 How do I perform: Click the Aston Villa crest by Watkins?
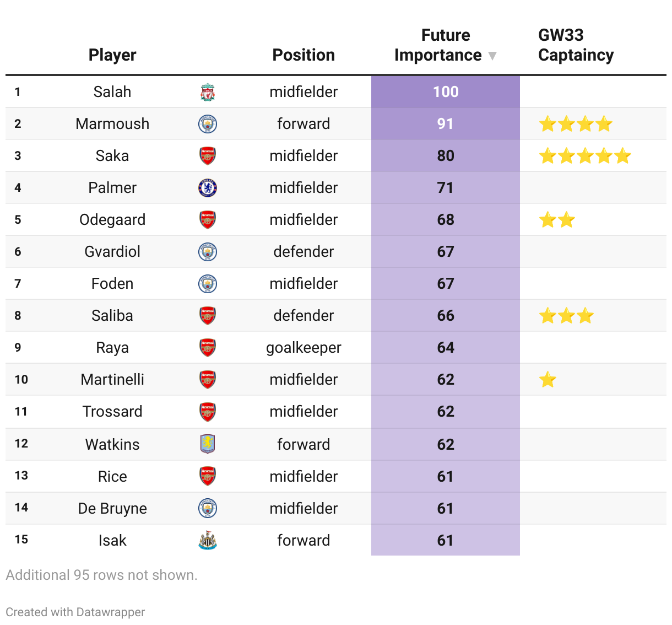208,444
